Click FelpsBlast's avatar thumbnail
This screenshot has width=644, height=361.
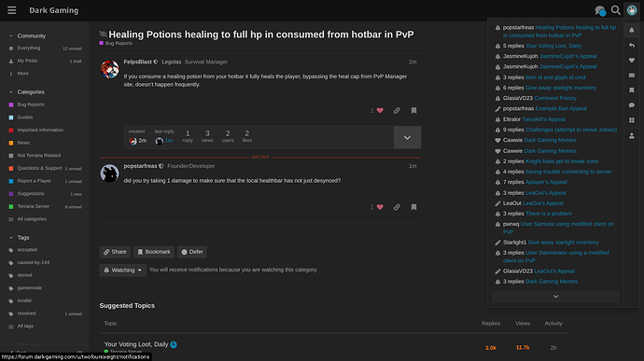tap(109, 69)
